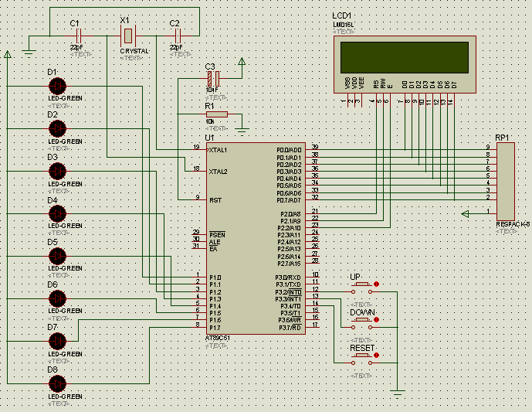Image resolution: width=532 pixels, height=412 pixels.
Task: Click the CRYSTAL value label
Action: tap(134, 51)
